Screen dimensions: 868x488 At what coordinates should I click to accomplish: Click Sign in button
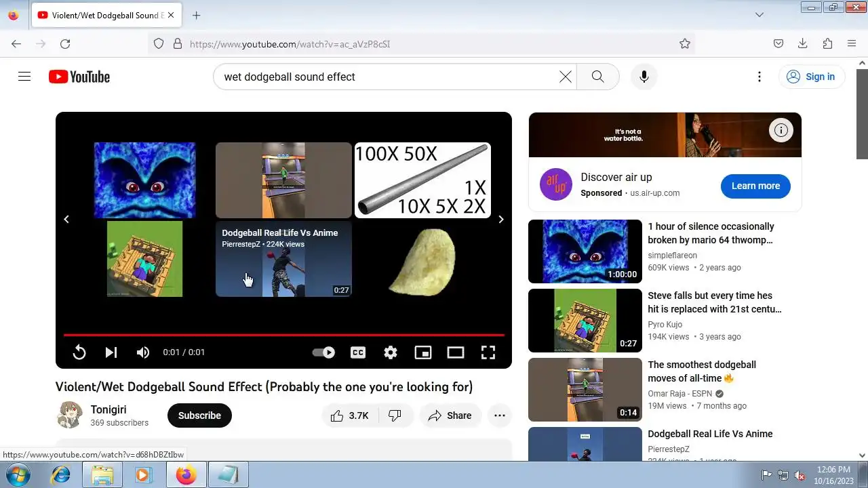[811, 77]
